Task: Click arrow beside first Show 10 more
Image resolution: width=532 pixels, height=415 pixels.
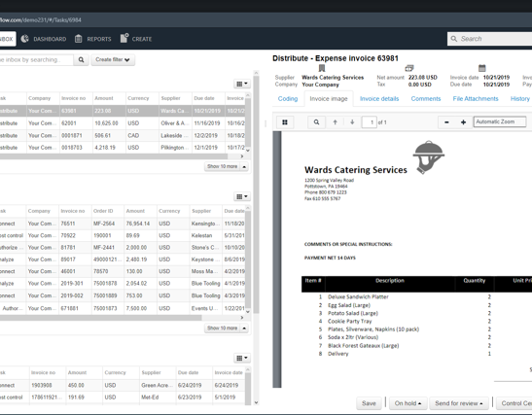Action: pyautogui.click(x=244, y=166)
